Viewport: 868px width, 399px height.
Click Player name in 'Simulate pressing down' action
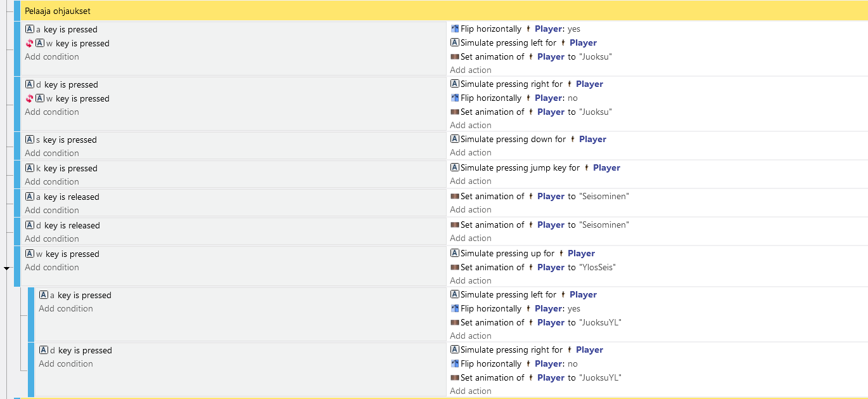(593, 139)
